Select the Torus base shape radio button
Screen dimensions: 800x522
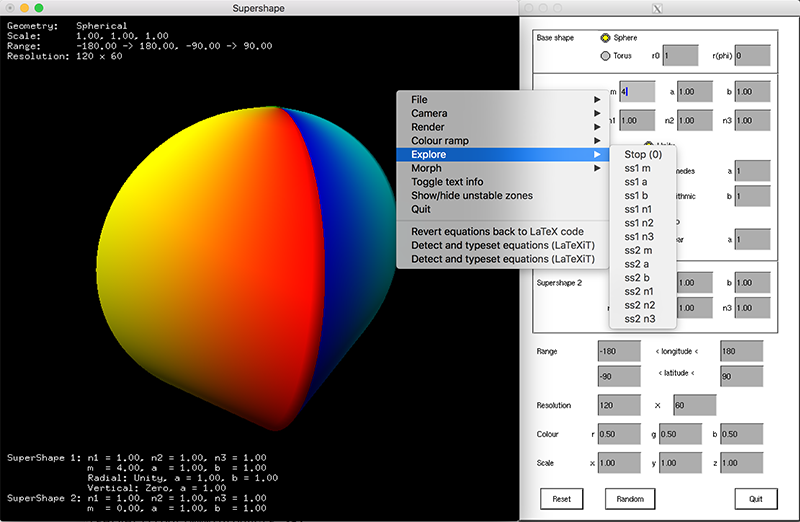pos(606,56)
